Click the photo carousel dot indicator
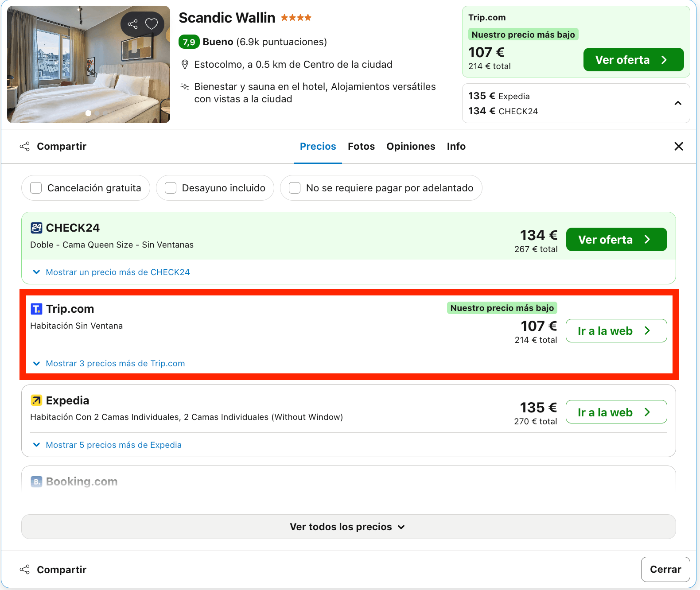The image size is (700, 590). (89, 113)
